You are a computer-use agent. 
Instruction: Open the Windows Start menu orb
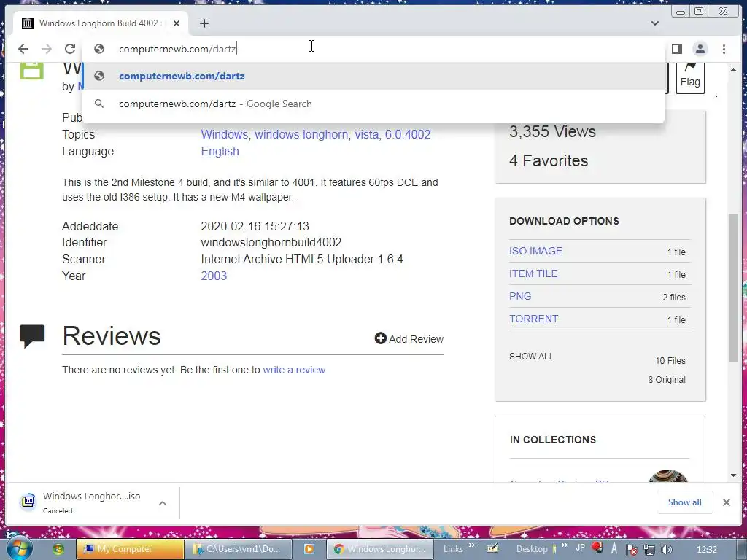pyautogui.click(x=19, y=548)
